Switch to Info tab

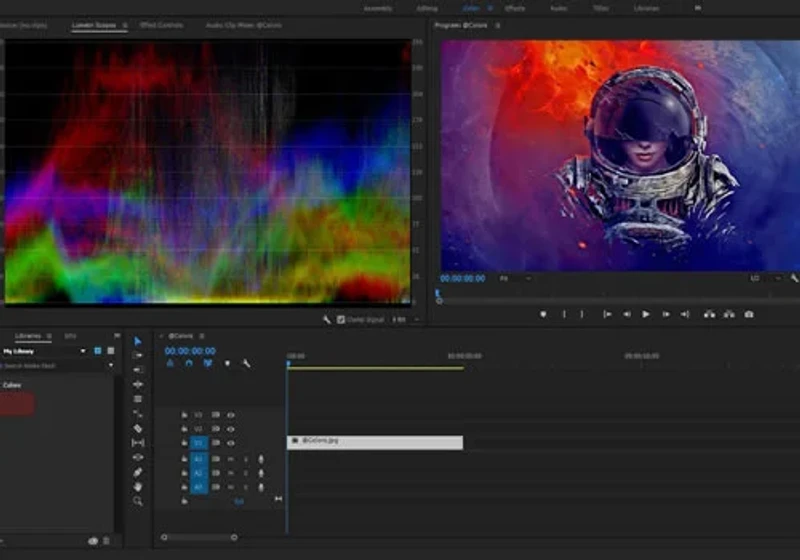(x=70, y=336)
